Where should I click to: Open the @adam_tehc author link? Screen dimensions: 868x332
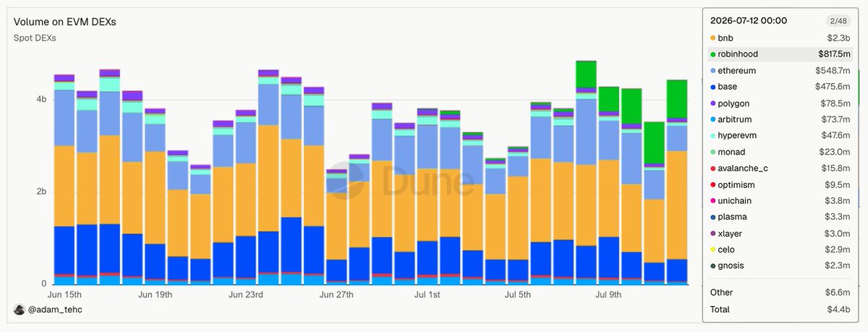click(x=54, y=309)
